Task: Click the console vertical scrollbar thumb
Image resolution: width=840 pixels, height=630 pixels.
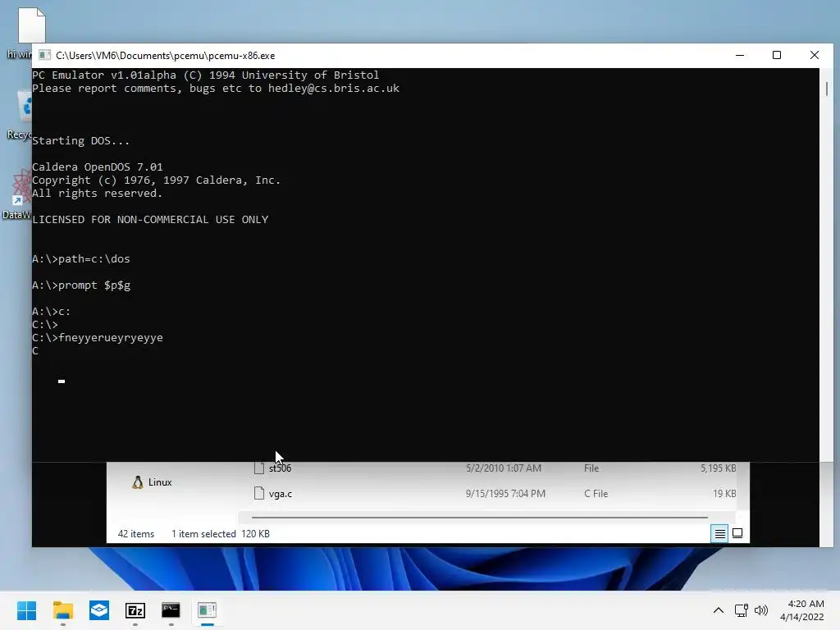Action: point(827,89)
